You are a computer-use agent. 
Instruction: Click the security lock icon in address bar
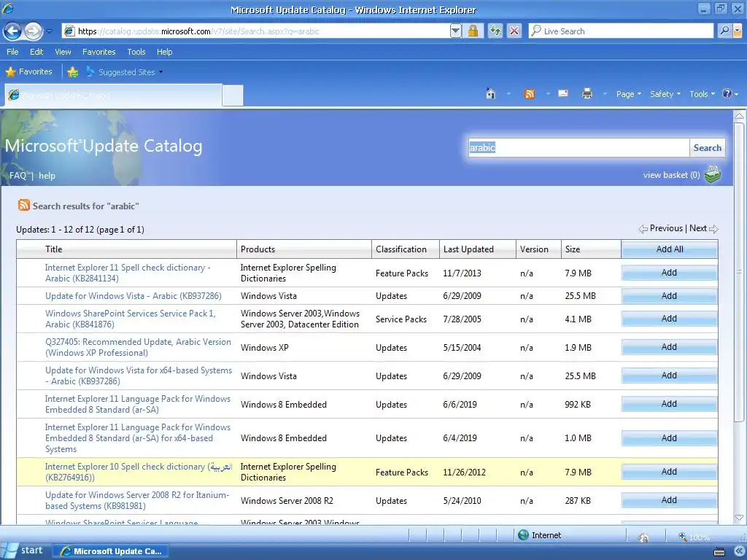[x=473, y=31]
